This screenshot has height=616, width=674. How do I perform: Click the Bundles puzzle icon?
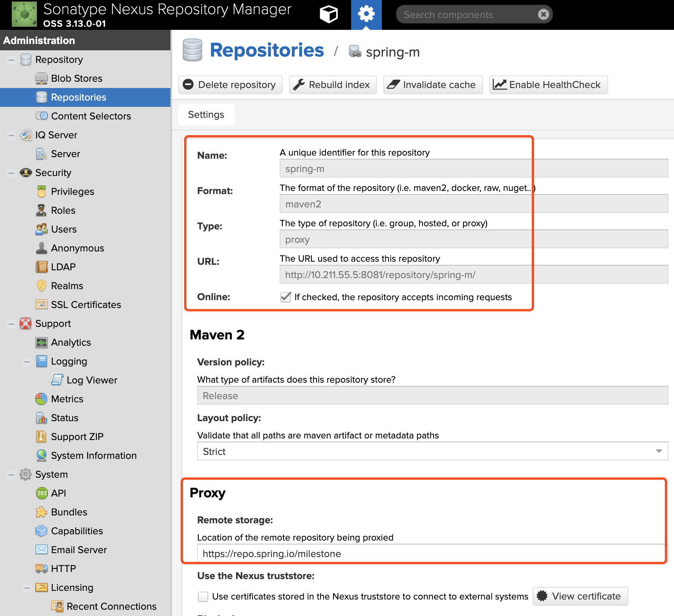coord(41,512)
